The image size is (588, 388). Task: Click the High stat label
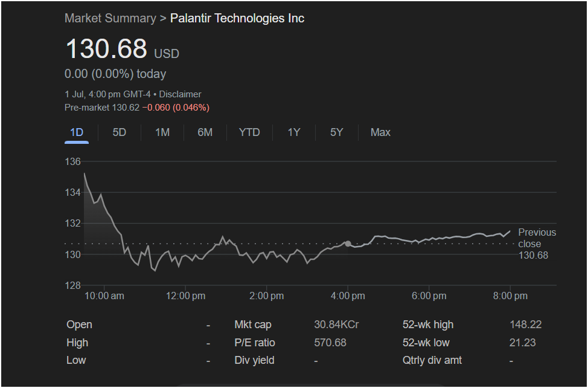pyautogui.click(x=77, y=343)
